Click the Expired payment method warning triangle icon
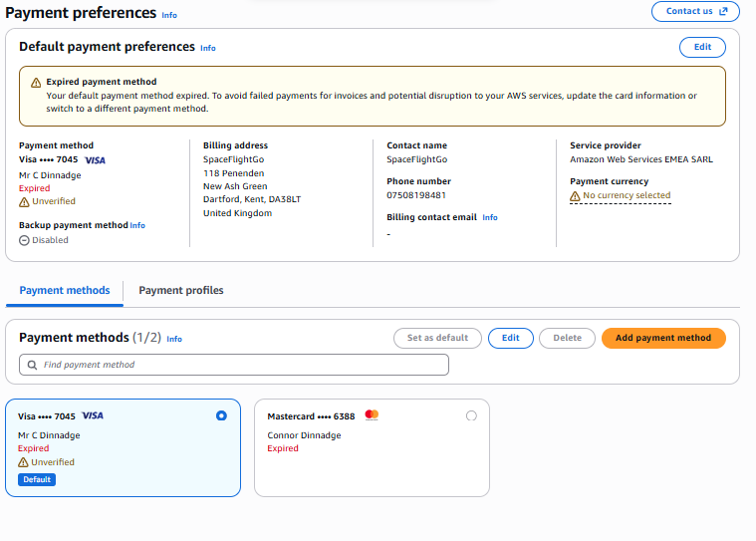Screen dimensions: 756x541 point(36,83)
